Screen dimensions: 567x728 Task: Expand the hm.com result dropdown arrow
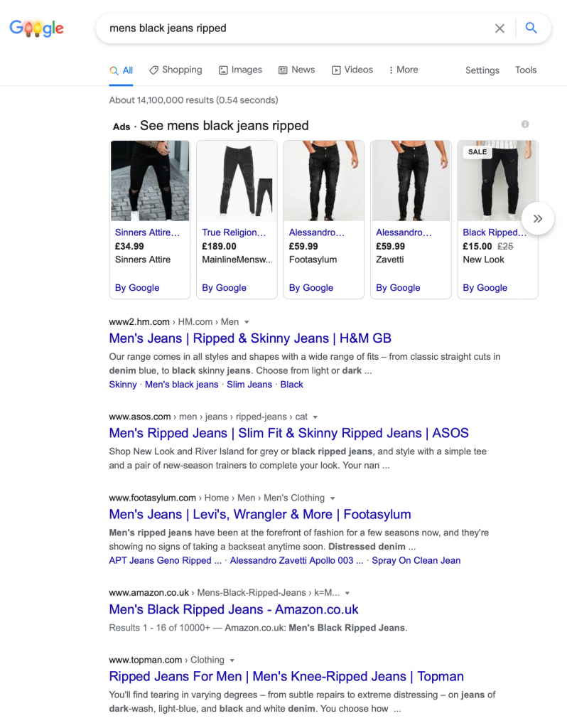pos(247,322)
